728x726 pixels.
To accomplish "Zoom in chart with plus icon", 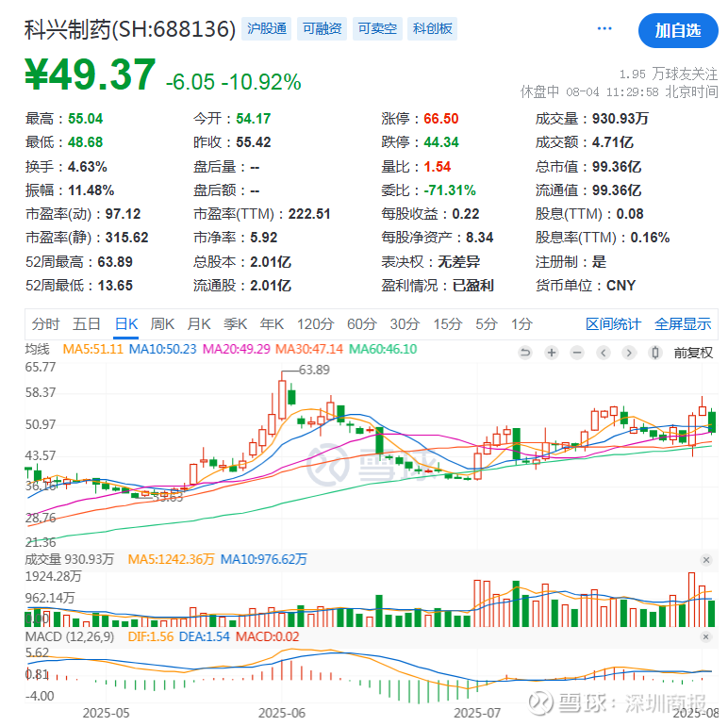I will [552, 353].
